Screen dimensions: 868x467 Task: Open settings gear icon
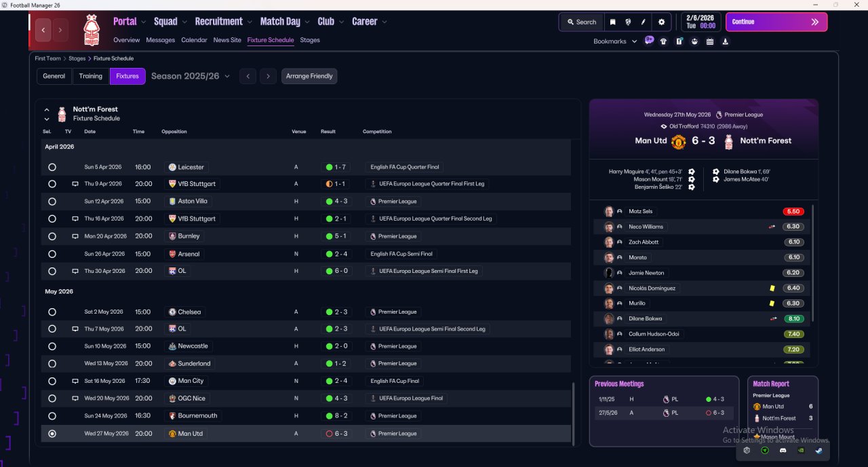point(662,22)
